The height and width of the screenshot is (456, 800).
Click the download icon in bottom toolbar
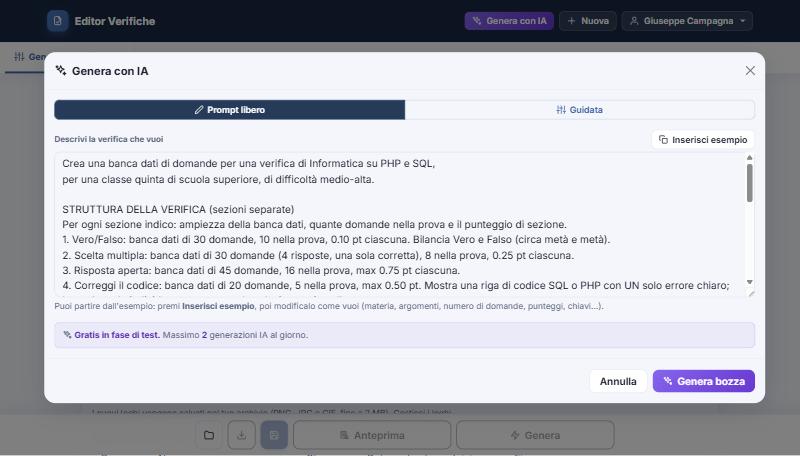241,435
